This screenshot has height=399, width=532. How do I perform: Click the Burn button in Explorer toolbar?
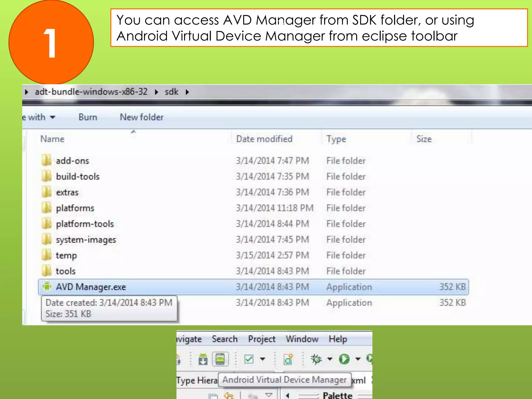(x=88, y=117)
